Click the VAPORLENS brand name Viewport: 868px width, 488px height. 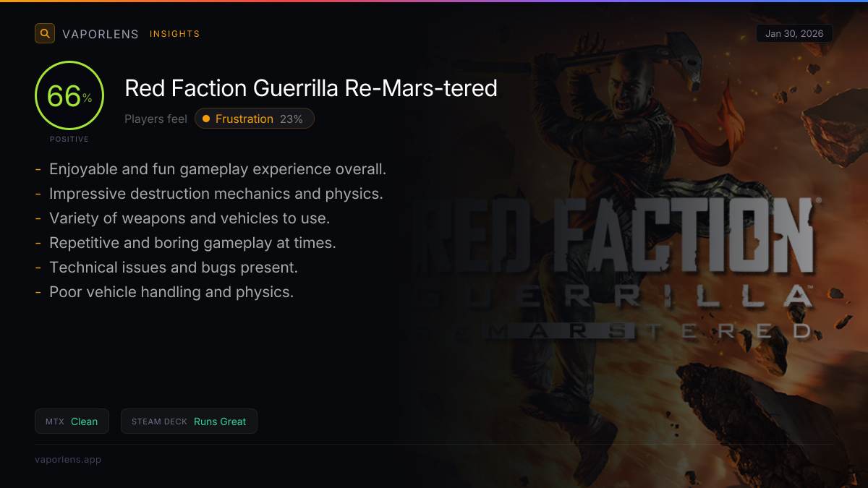pos(101,34)
